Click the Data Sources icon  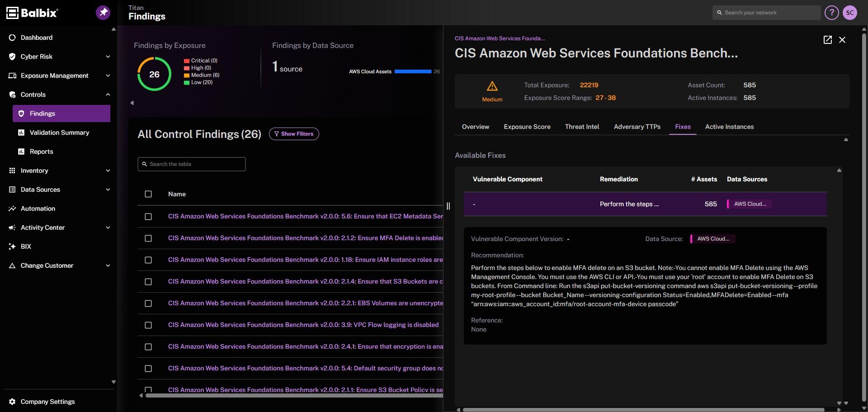point(12,189)
